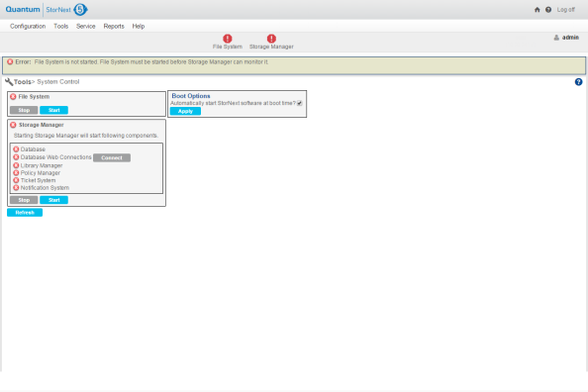Viewport: 588px width, 392px height.
Task: Click the Storage Manager panel status icon
Action: point(13,125)
